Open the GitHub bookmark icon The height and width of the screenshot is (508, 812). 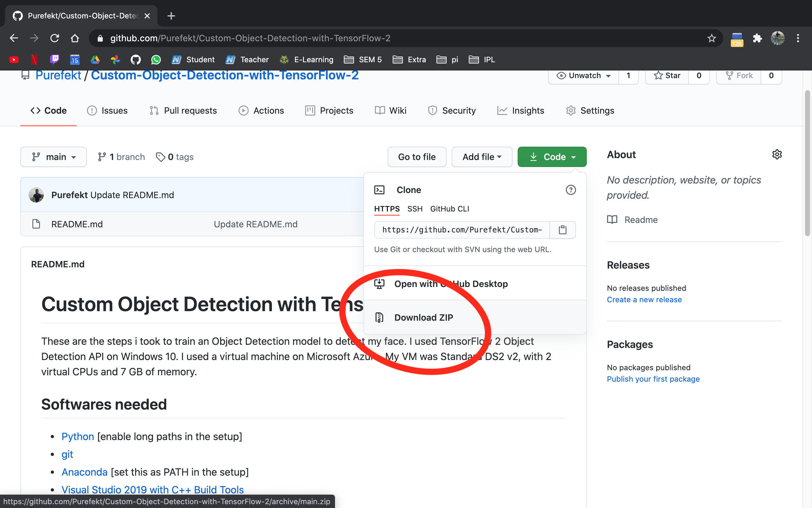point(135,59)
